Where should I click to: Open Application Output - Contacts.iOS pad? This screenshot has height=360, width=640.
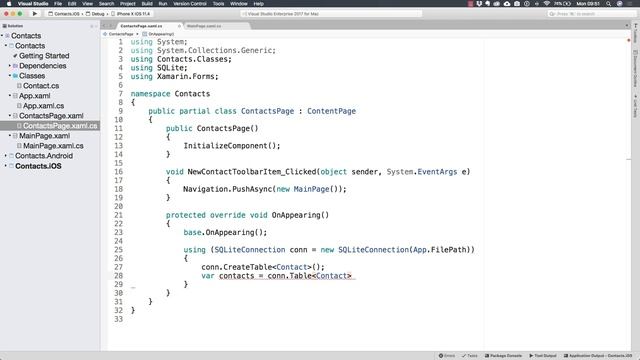click(x=598, y=356)
